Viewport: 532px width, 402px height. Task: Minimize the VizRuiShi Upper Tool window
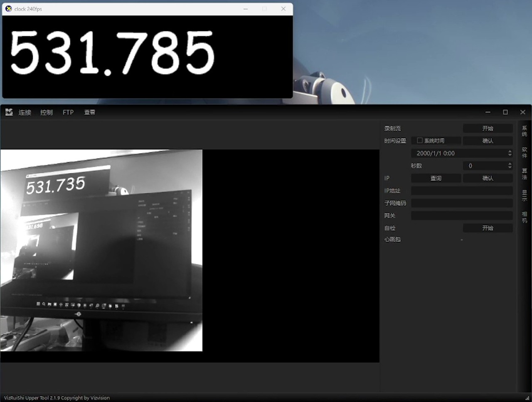click(488, 112)
